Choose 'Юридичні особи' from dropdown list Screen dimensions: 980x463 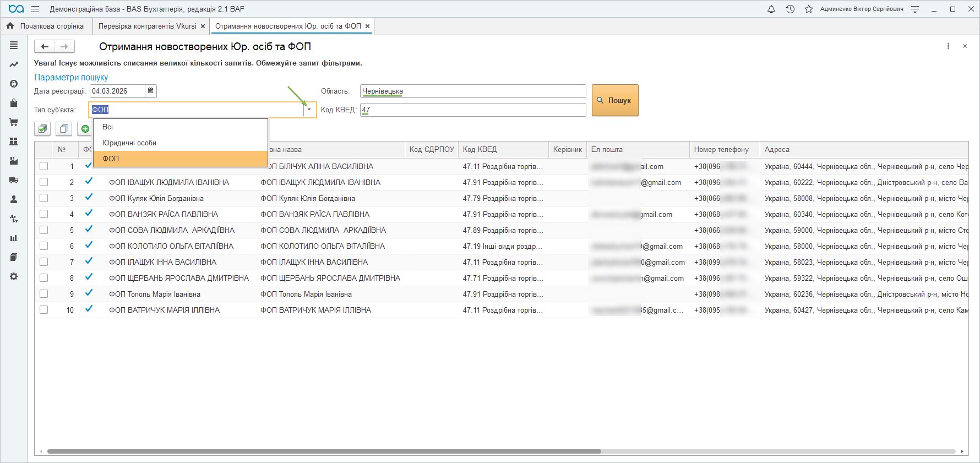tap(129, 143)
